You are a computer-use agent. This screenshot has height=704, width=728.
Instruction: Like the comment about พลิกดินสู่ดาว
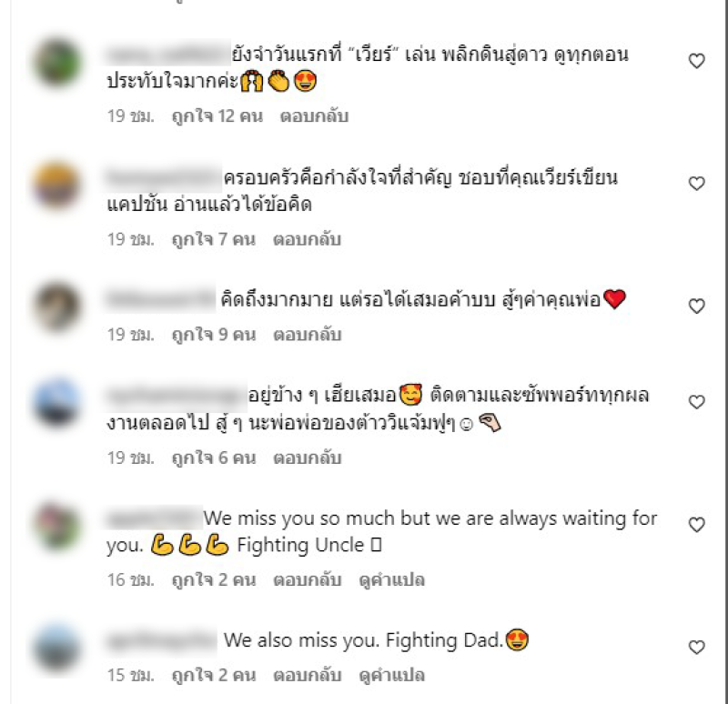(696, 61)
